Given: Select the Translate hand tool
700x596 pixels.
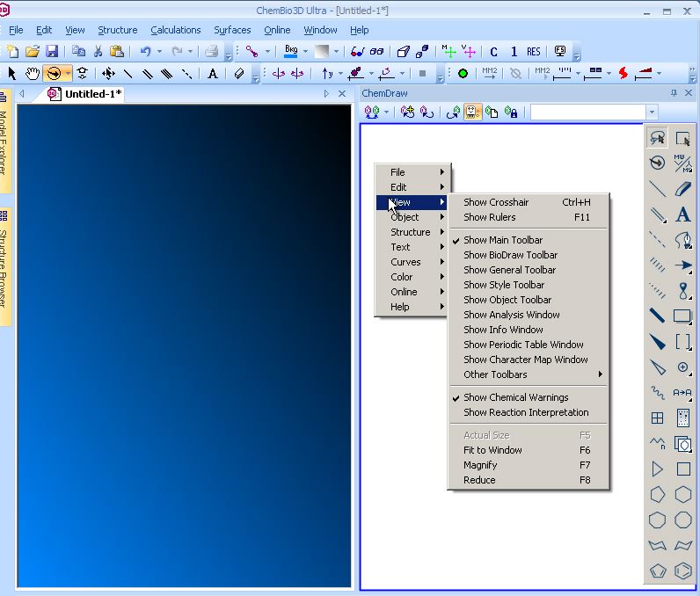Looking at the screenshot, I should click(x=33, y=73).
